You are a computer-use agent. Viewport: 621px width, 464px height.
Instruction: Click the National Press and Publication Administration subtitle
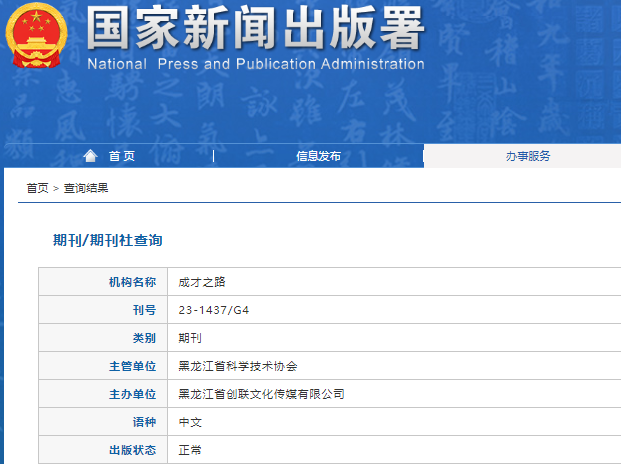tap(256, 64)
